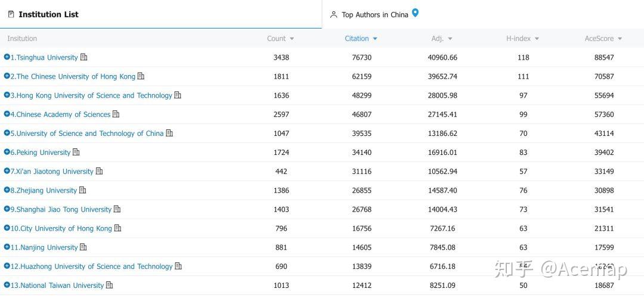644x298 pixels.
Task: Switch to the Institution List tab
Action: 48,14
